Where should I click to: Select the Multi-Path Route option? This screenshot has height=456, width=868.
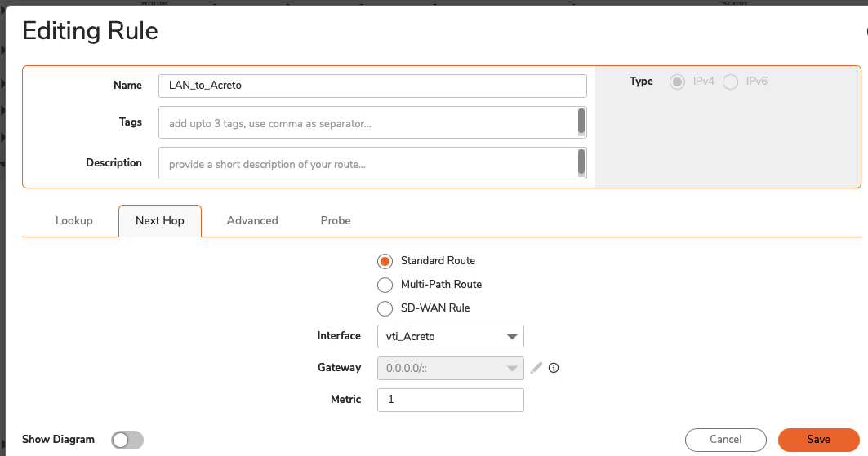coord(385,285)
